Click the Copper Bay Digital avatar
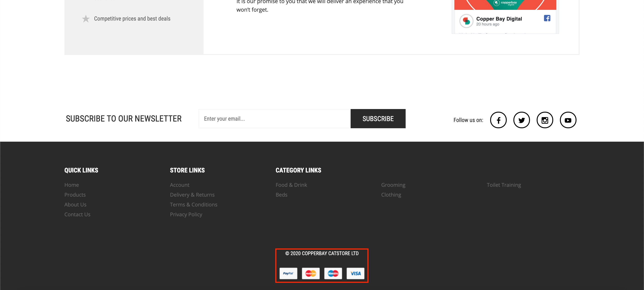This screenshot has width=644, height=290. 466,21
